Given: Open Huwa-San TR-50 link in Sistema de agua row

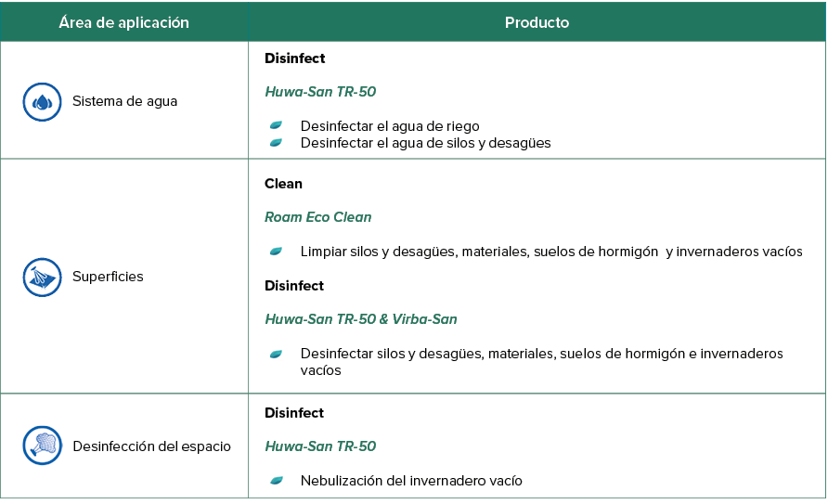Looking at the screenshot, I should 320,92.
